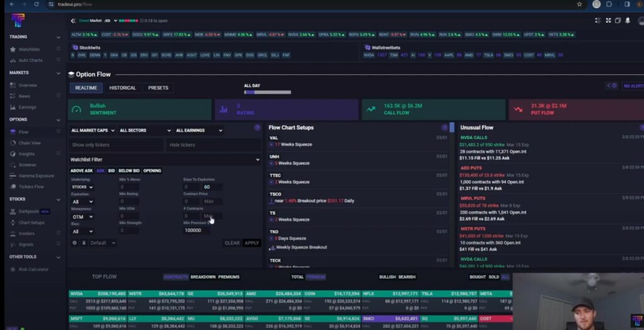Open the browser extensions puzzle icon
This screenshot has height=330, width=644.
pyautogui.click(x=609, y=4)
